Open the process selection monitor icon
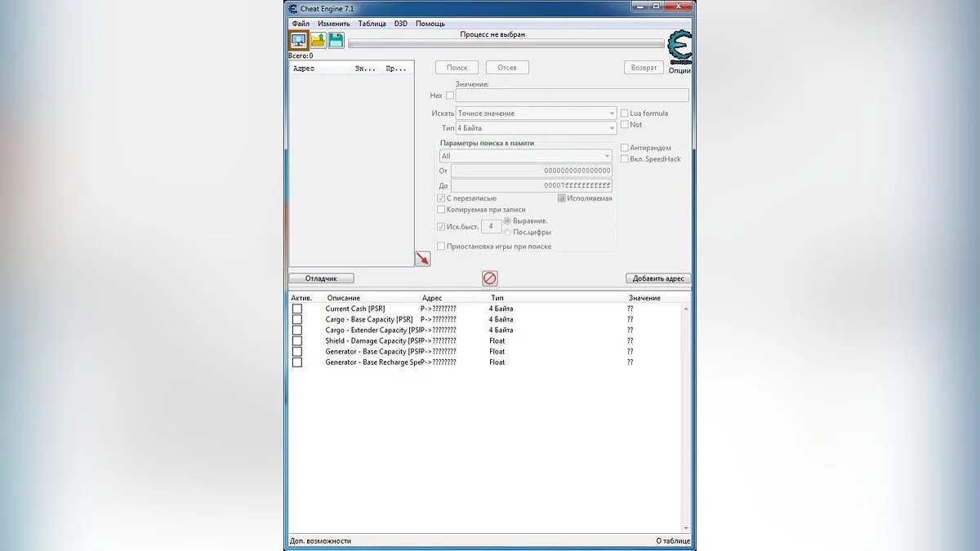 (x=299, y=40)
